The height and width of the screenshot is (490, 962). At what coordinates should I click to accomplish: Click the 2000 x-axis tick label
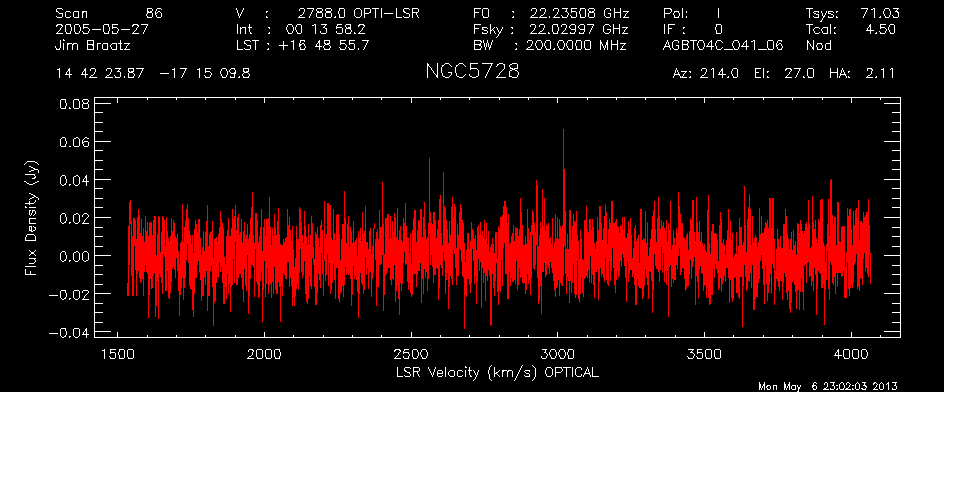(x=264, y=354)
